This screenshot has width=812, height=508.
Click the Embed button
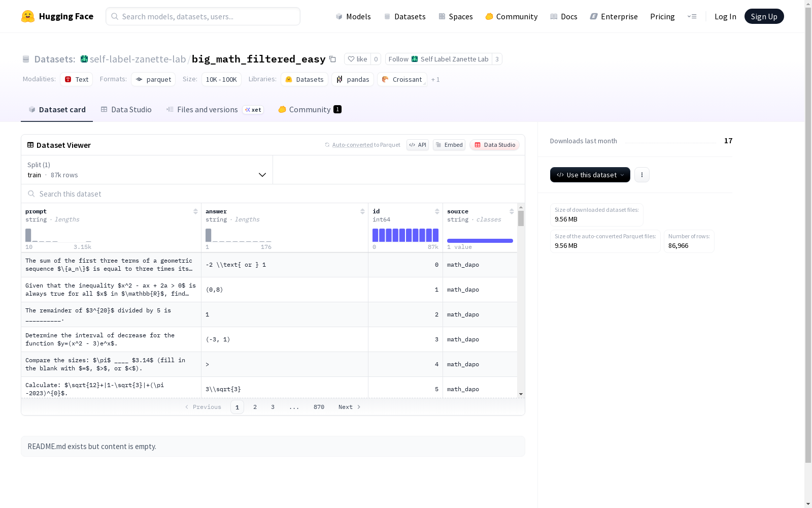pyautogui.click(x=449, y=145)
